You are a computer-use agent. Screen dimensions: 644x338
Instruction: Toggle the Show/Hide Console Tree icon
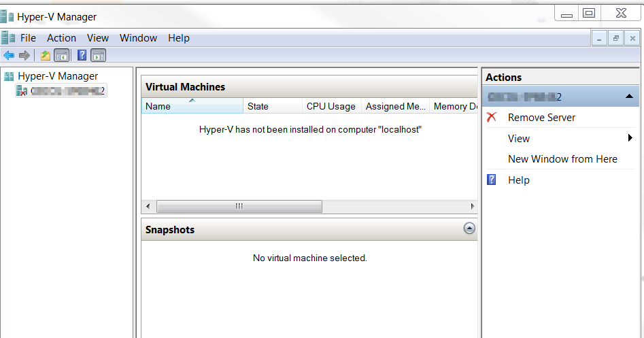tap(62, 56)
